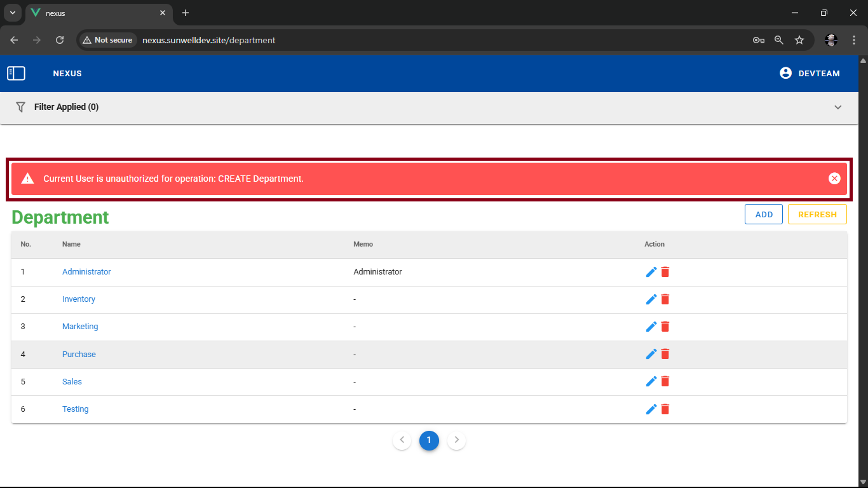Image resolution: width=868 pixels, height=488 pixels.
Task: Open Chrome's tab search dropdown
Action: pyautogui.click(x=12, y=13)
